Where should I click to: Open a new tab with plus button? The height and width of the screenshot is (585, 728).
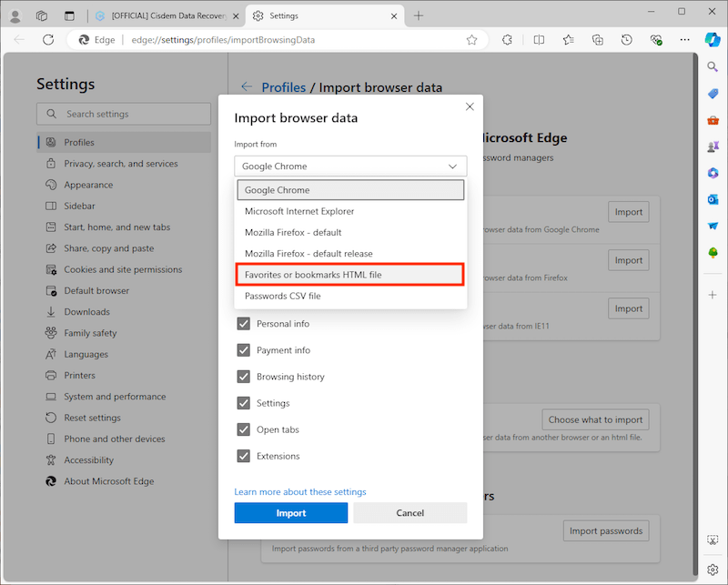click(419, 15)
